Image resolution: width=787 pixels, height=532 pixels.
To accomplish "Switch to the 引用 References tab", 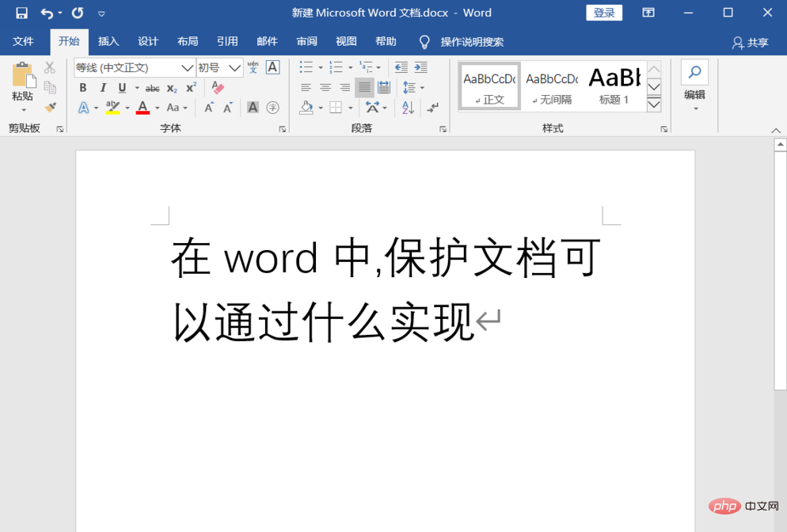I will (x=227, y=42).
